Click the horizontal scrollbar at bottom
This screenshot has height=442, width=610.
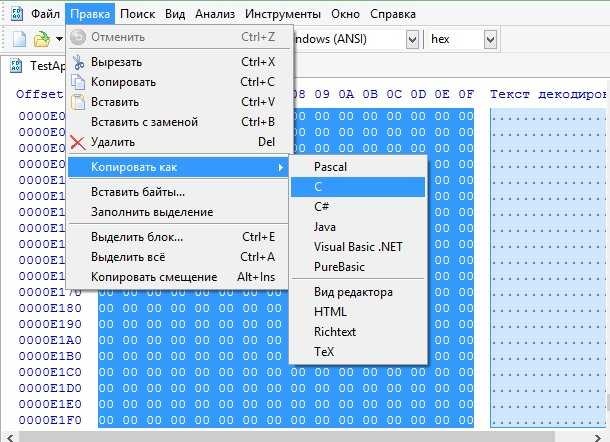coord(300,435)
